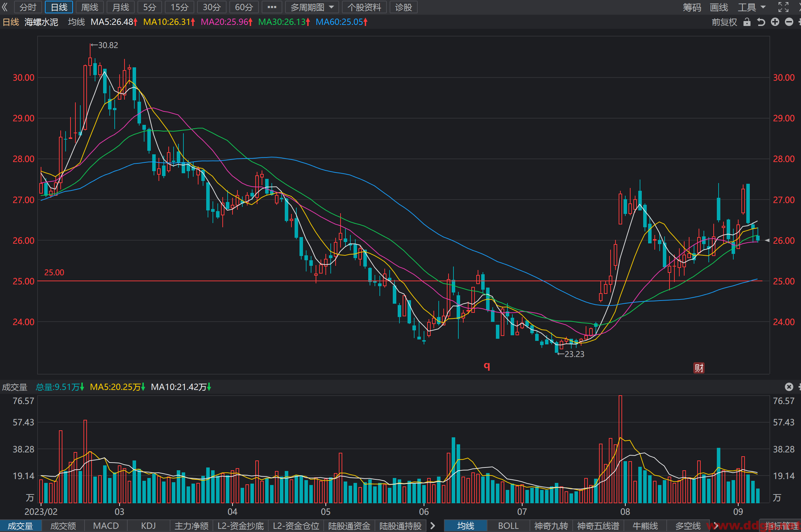Open 个股资料 stock info
The image size is (801, 532).
[x=364, y=7]
